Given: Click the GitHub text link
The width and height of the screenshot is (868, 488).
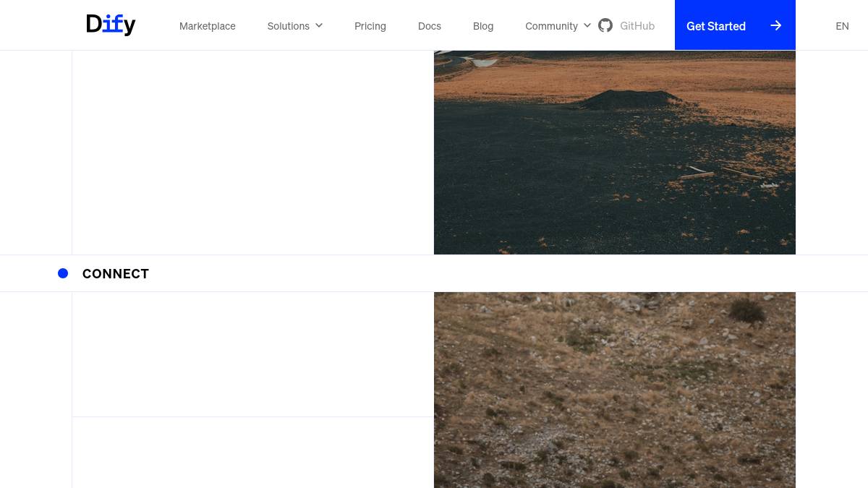Looking at the screenshot, I should 637,26.
